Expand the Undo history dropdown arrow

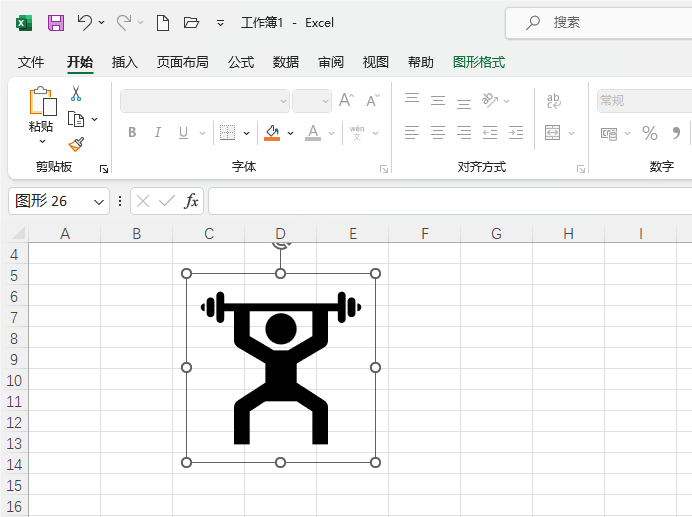pos(102,22)
